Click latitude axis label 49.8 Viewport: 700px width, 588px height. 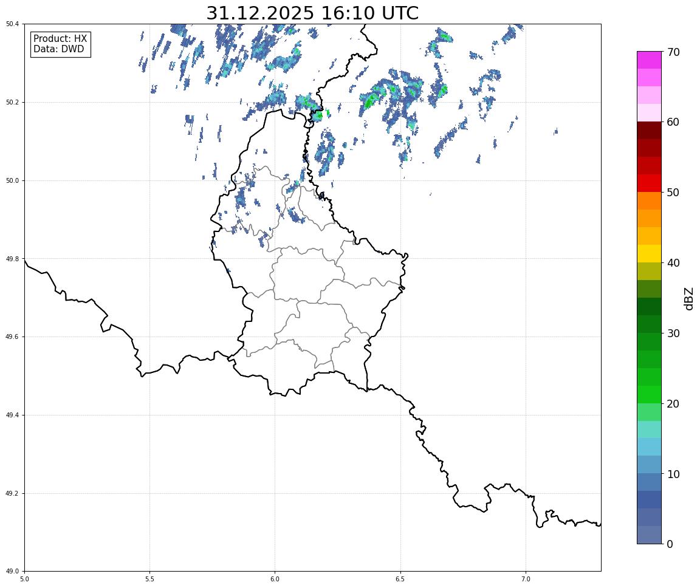click(x=12, y=259)
